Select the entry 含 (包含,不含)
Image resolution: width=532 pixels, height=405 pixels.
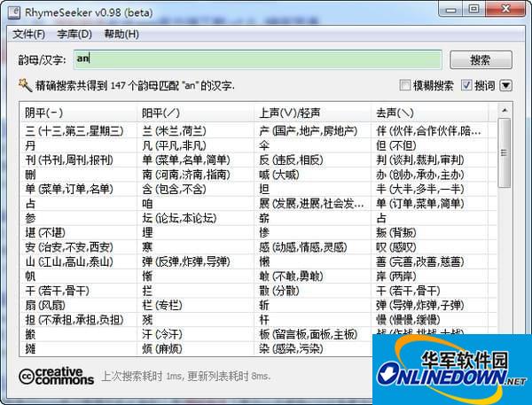click(174, 189)
